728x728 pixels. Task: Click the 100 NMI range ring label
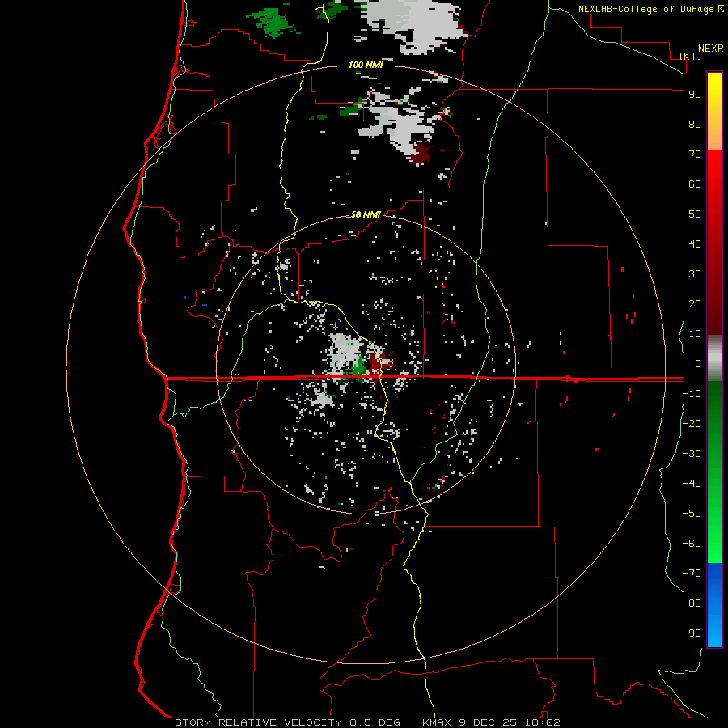point(366,65)
